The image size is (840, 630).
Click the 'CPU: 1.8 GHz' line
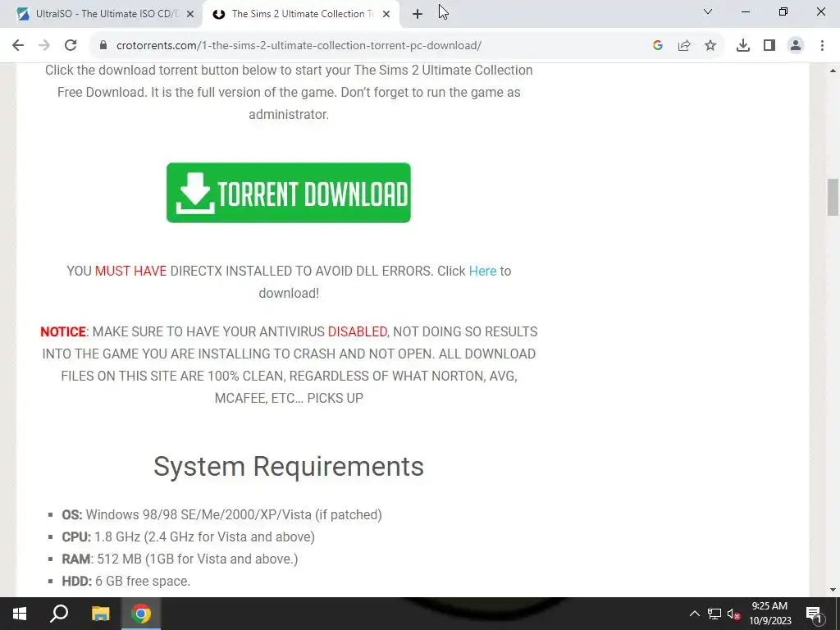click(x=188, y=536)
